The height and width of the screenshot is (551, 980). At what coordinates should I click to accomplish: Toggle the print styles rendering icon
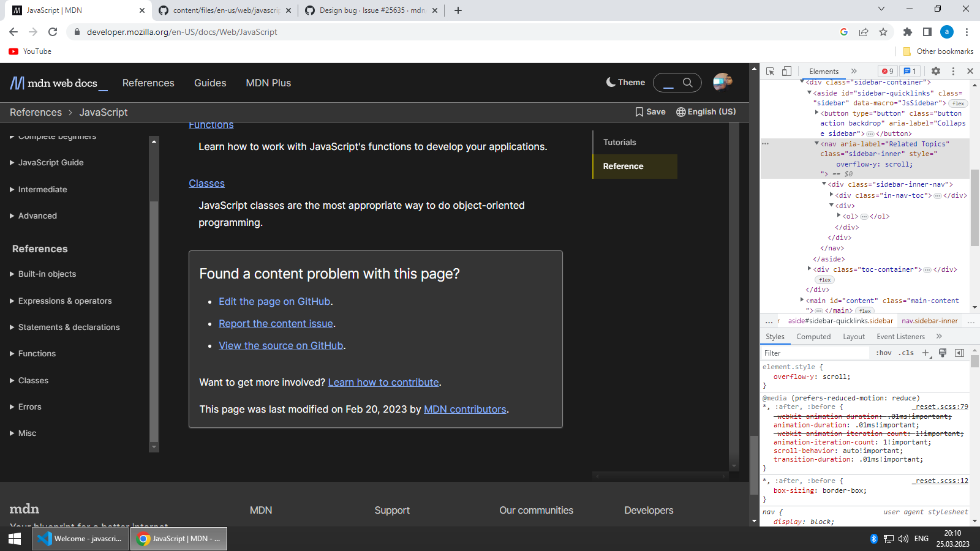pyautogui.click(x=943, y=353)
